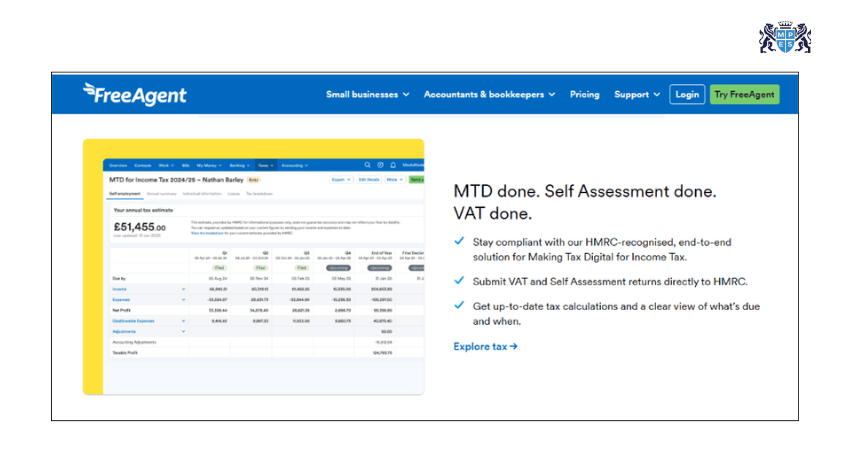
Task: Click the View the breakdown link
Action: pos(207,233)
